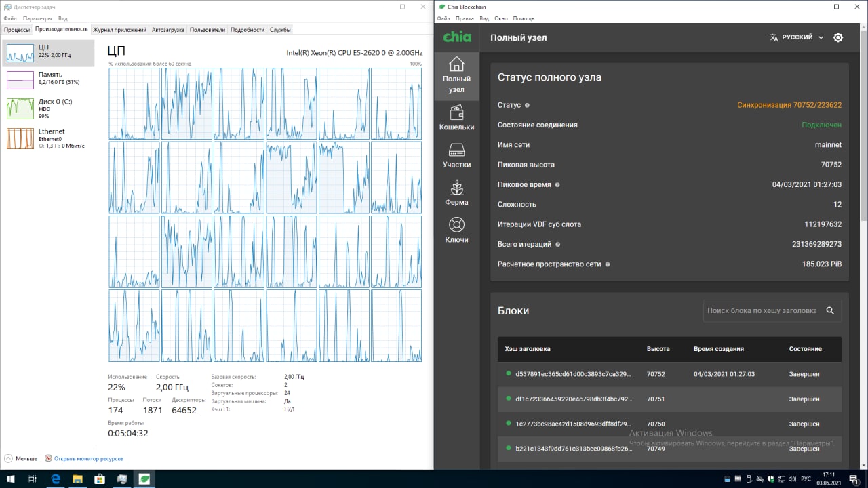The width and height of the screenshot is (868, 488).
Task: Switch to Task Manager on the taskbar
Action: 121,479
